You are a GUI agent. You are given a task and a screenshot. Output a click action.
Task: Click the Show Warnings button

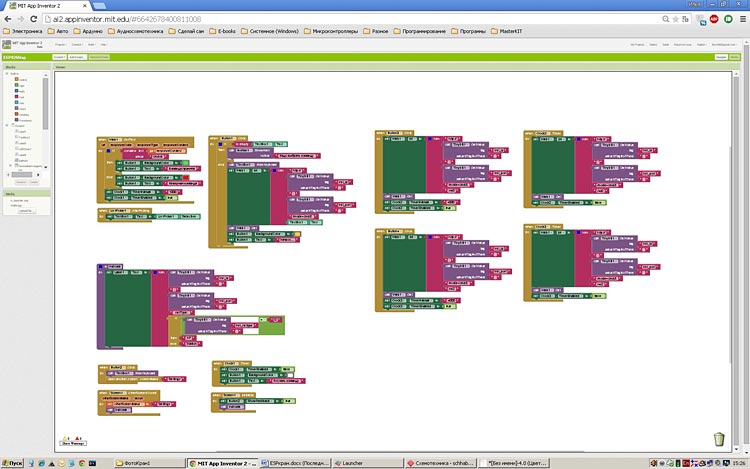pyautogui.click(x=72, y=445)
